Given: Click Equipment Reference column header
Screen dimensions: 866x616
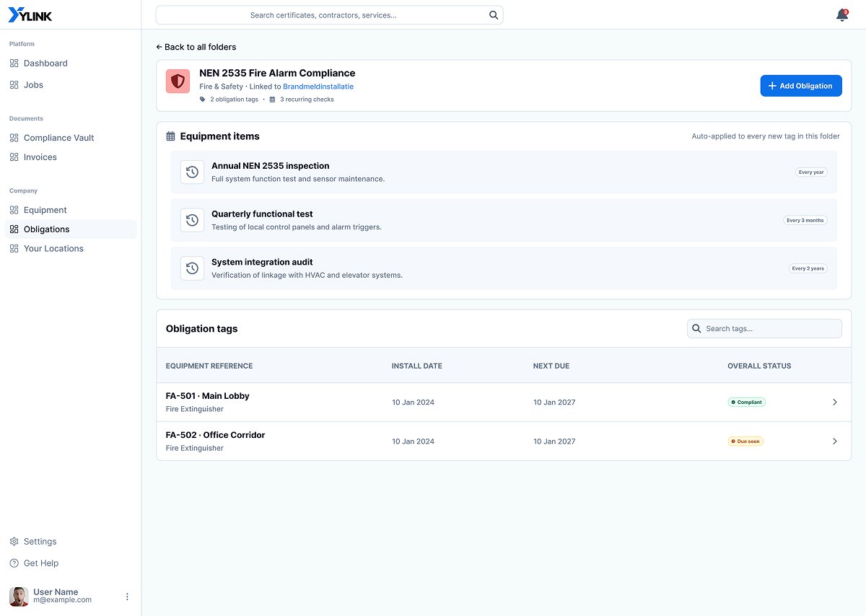Looking at the screenshot, I should [x=209, y=366].
